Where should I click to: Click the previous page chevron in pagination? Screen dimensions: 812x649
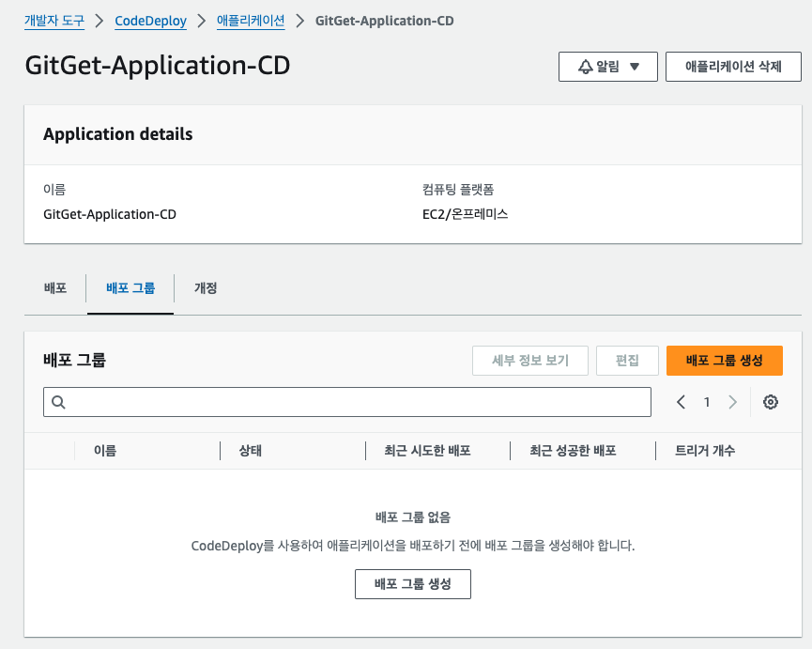682,402
